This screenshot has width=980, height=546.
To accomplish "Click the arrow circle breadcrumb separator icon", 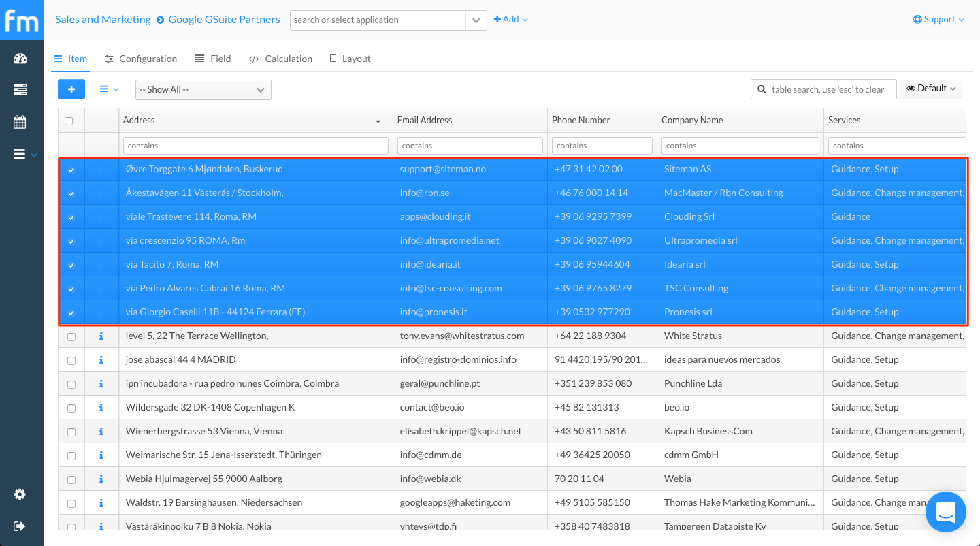I will click(160, 20).
